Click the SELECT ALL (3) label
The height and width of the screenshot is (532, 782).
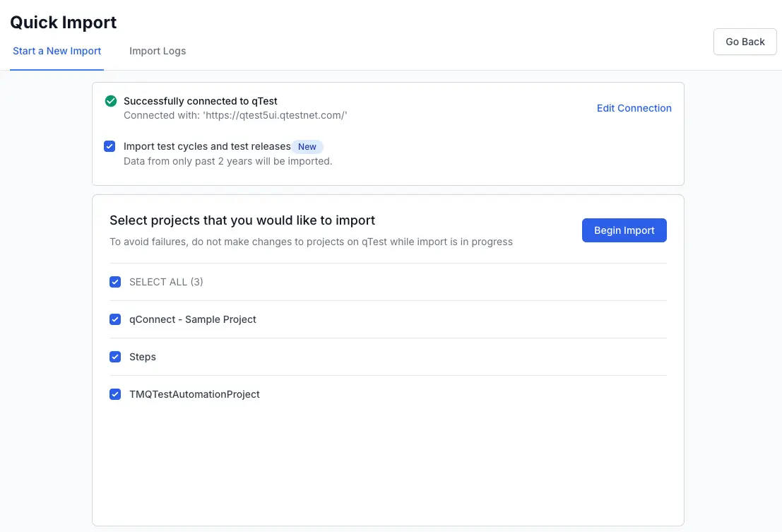(x=166, y=282)
